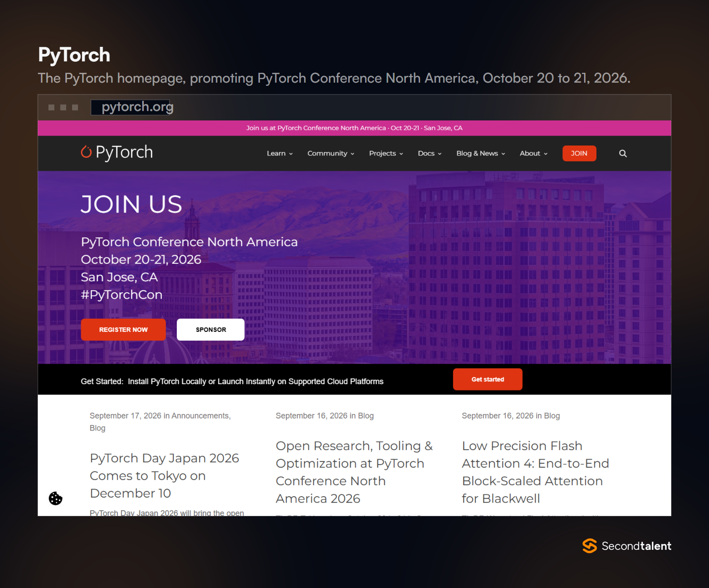This screenshot has width=709, height=588.
Task: Click 'September 17, 2026 in Announcements' text
Action: tap(160, 416)
